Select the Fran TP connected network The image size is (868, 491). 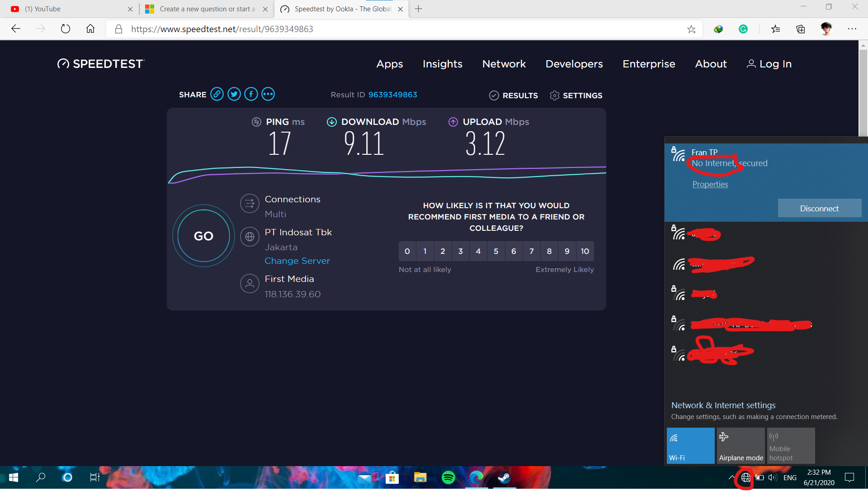click(x=766, y=182)
